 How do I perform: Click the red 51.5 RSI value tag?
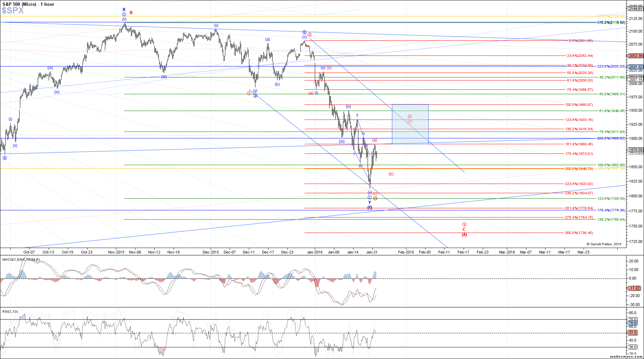(633, 332)
